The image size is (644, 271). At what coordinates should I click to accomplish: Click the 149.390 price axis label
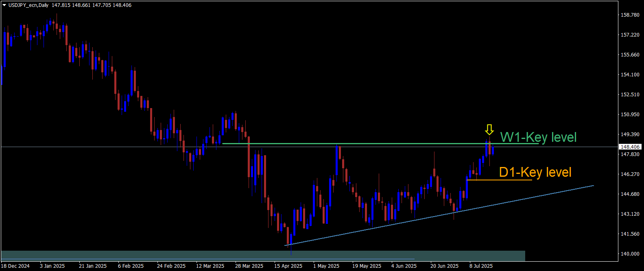[x=630, y=134]
